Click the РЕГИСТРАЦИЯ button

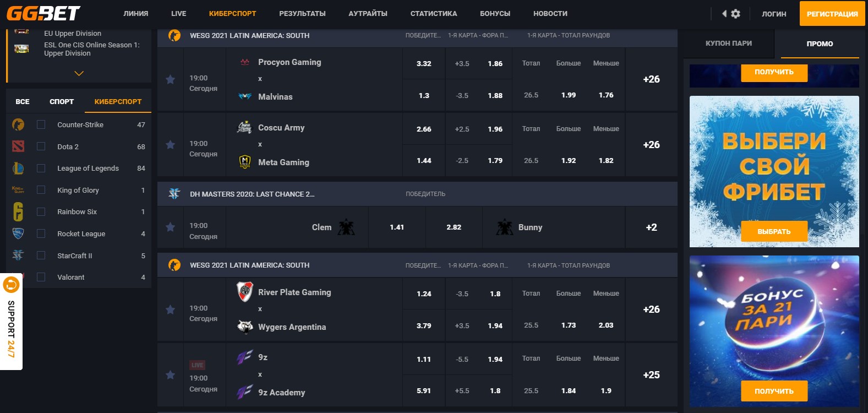tap(832, 14)
